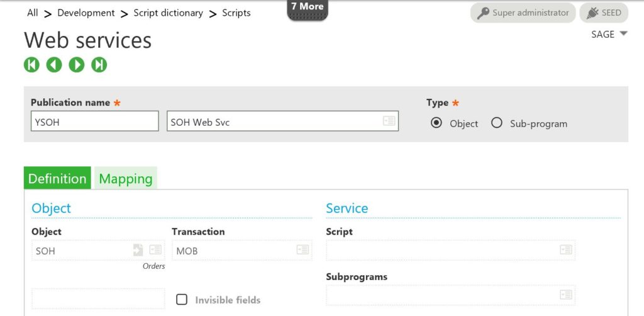This screenshot has height=316, width=644.
Task: Go to first record navigation icon
Action: [31, 64]
